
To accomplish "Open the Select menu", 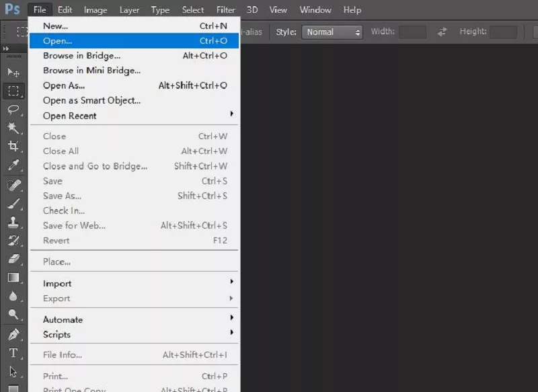I will tap(193, 10).
